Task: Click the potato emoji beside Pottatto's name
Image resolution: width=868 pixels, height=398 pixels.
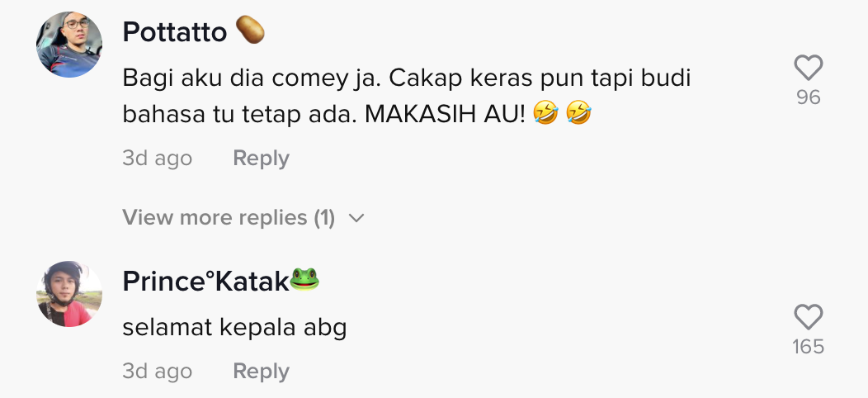Action: pos(250,30)
